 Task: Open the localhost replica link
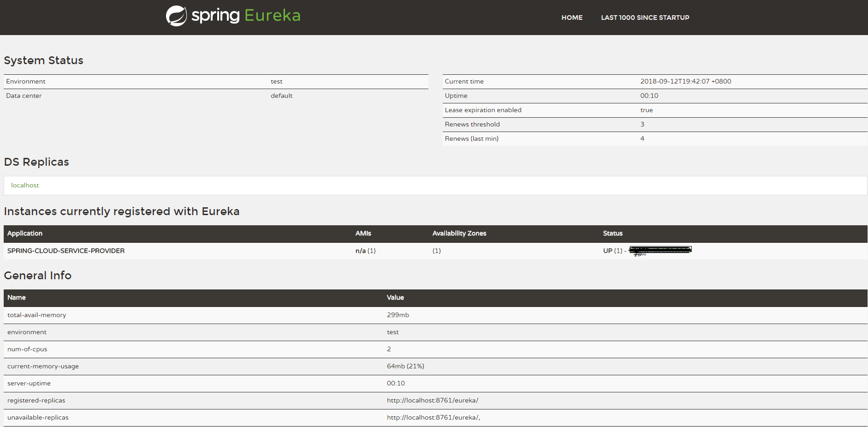tap(25, 185)
